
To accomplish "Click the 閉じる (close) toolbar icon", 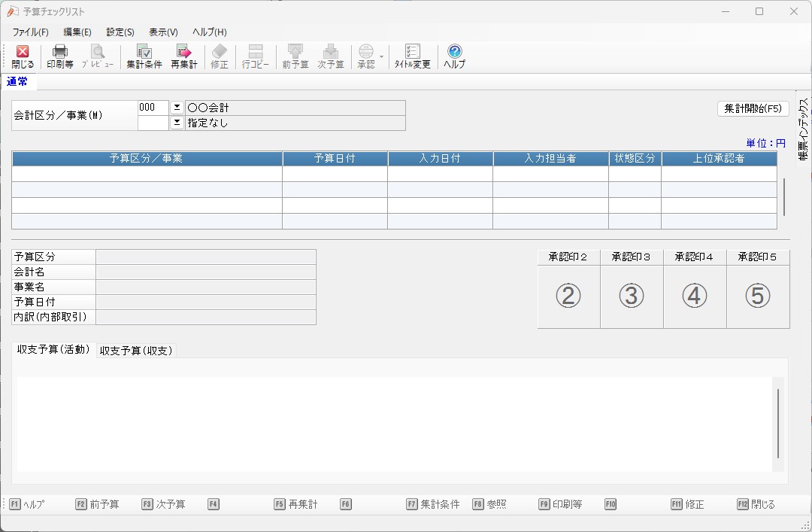I will [x=23, y=56].
